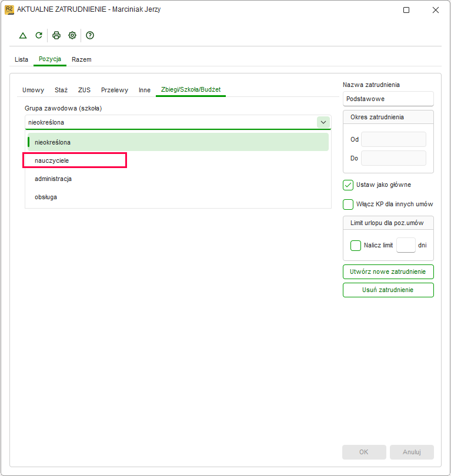Open settings with the gear icon
This screenshot has width=451, height=476.
[72, 35]
